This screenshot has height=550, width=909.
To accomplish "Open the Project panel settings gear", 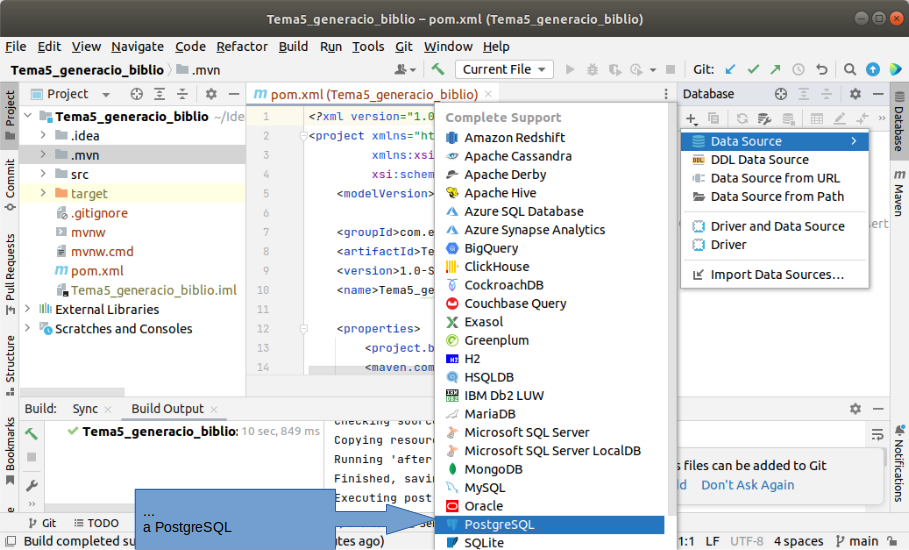I will (x=211, y=94).
